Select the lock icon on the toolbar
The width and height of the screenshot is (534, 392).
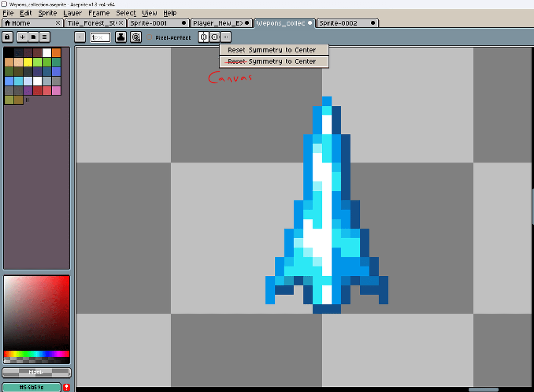[7, 37]
